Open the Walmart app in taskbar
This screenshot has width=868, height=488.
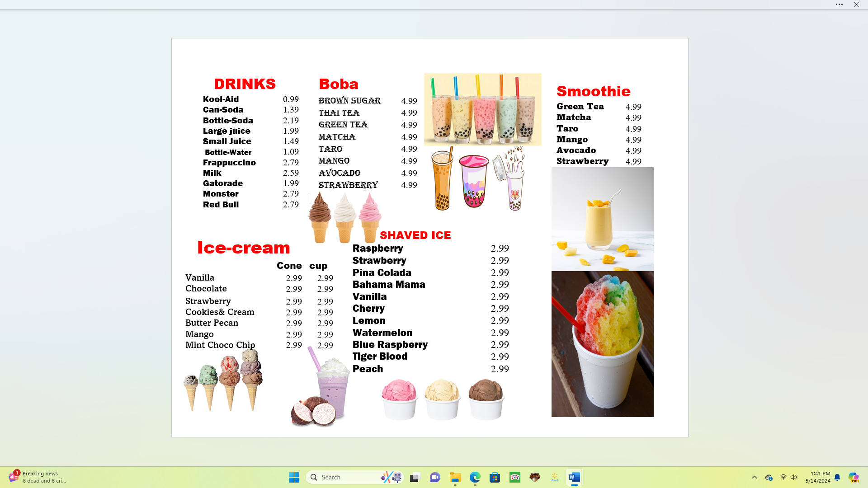(554, 477)
